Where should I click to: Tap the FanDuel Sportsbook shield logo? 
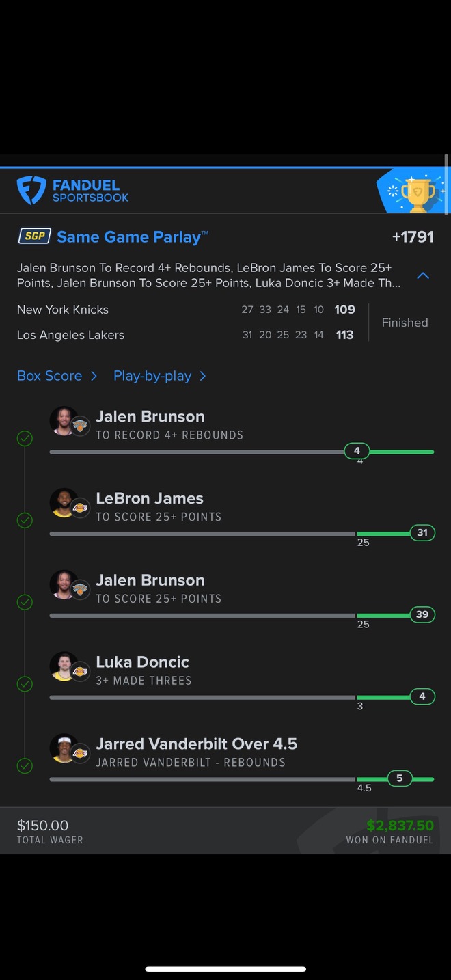coord(31,191)
